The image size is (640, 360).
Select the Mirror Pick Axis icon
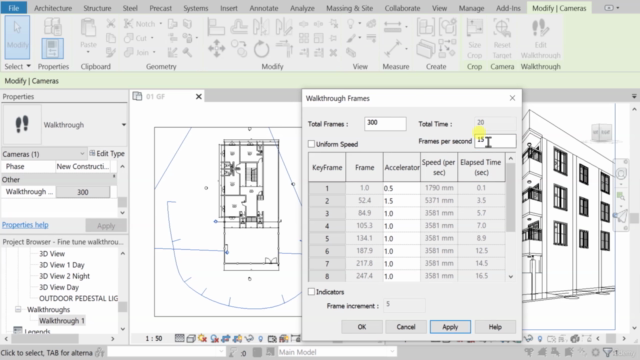coord(261,27)
